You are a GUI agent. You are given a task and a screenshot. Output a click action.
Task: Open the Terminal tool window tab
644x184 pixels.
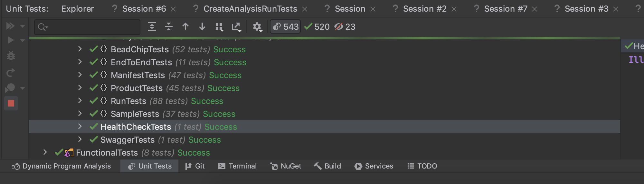tap(238, 166)
